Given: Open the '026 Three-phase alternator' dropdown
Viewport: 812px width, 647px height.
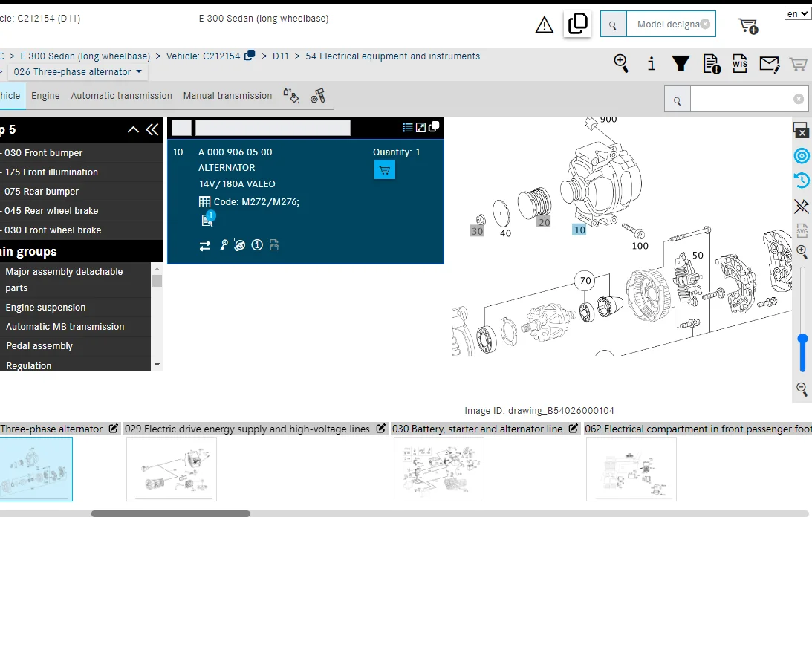Looking at the screenshot, I should point(78,72).
